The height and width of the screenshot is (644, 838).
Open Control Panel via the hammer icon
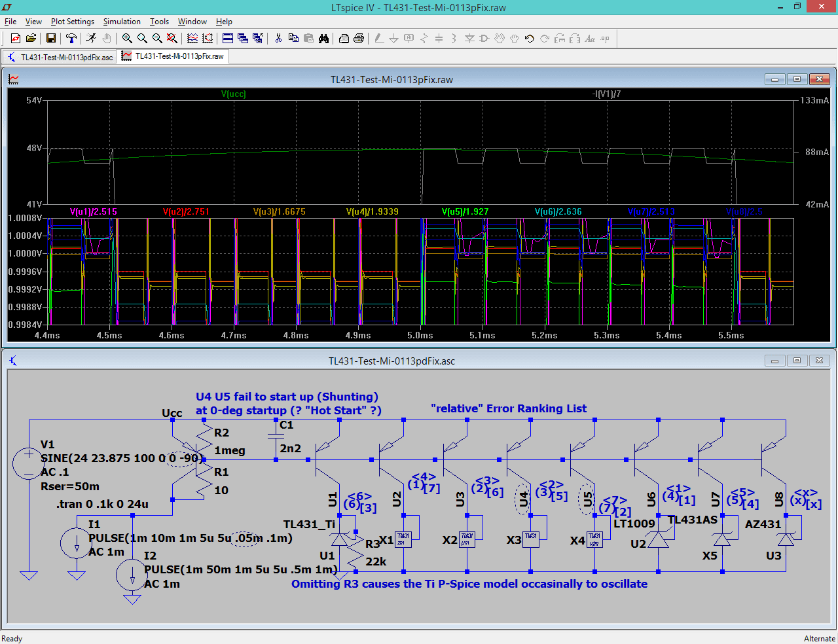(x=71, y=39)
